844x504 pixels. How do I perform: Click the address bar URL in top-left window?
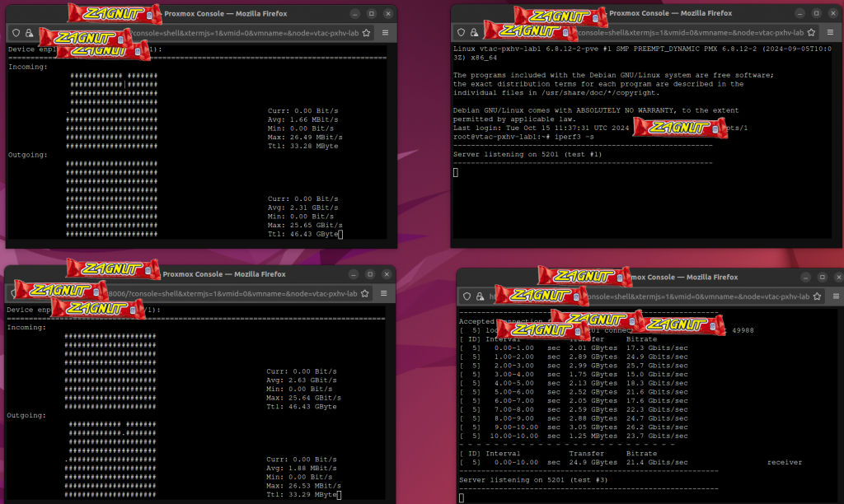246,33
